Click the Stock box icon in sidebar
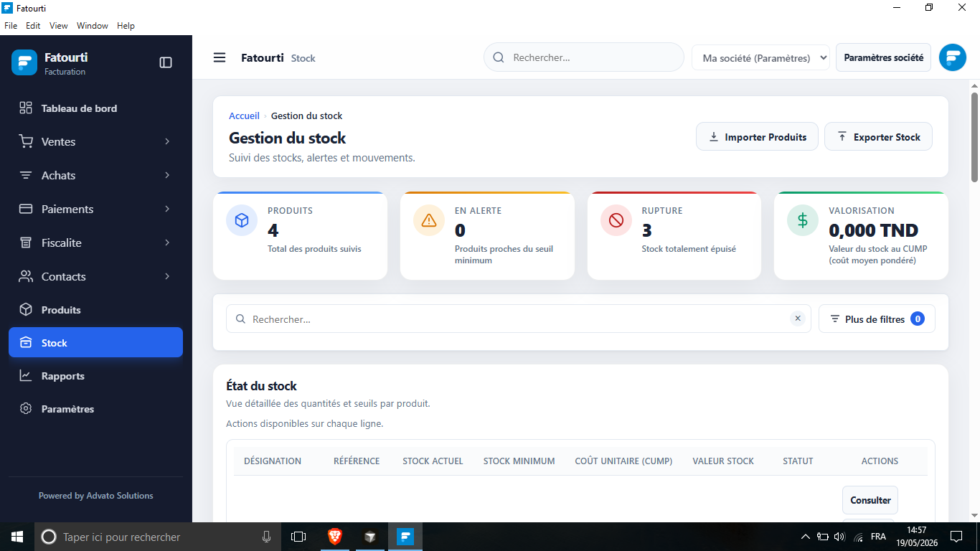This screenshot has height=551, width=980. [x=26, y=342]
